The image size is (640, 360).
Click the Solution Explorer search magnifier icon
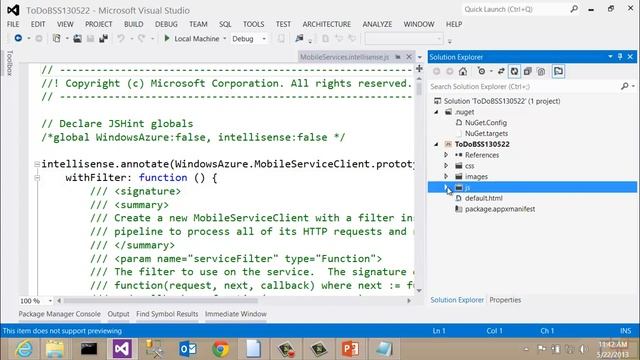624,86
